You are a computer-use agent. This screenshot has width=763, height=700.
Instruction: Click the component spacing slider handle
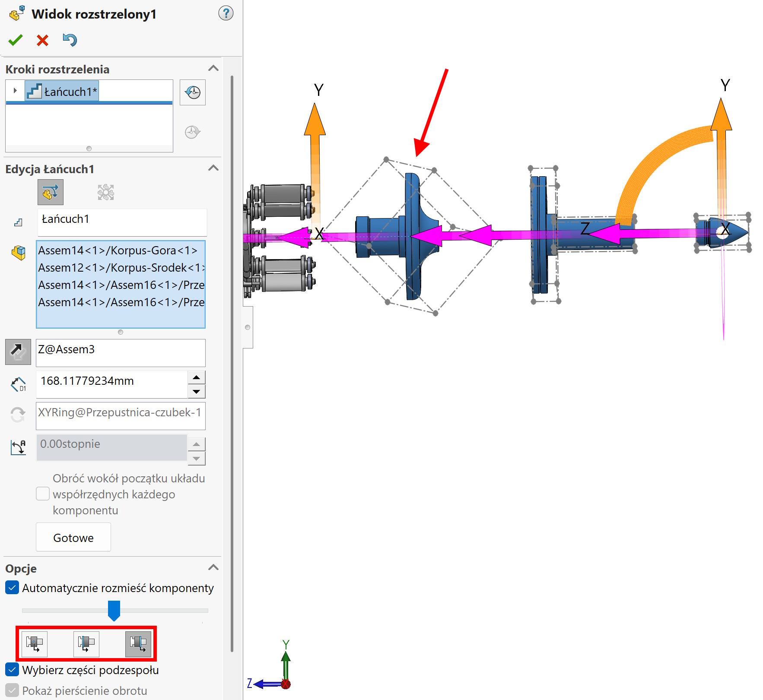(x=114, y=610)
